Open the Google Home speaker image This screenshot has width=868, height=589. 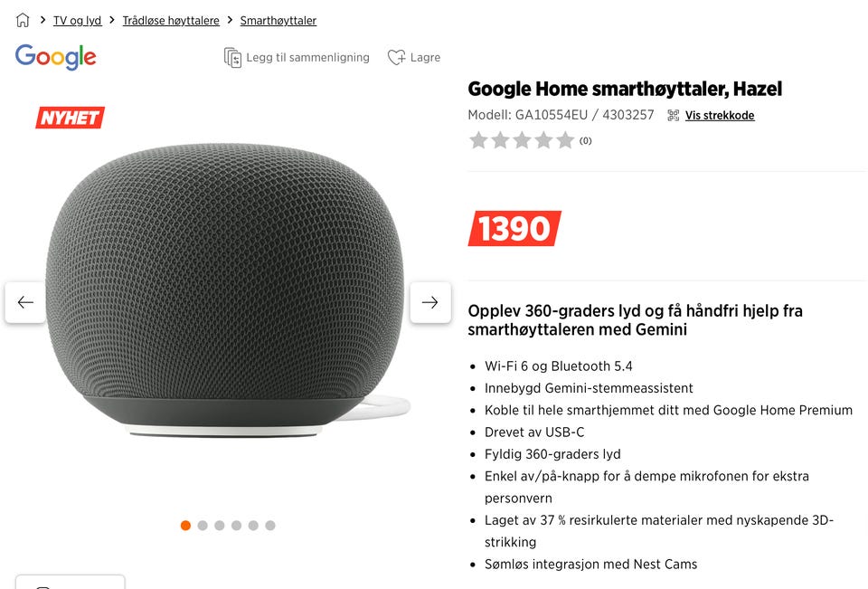tap(227, 290)
